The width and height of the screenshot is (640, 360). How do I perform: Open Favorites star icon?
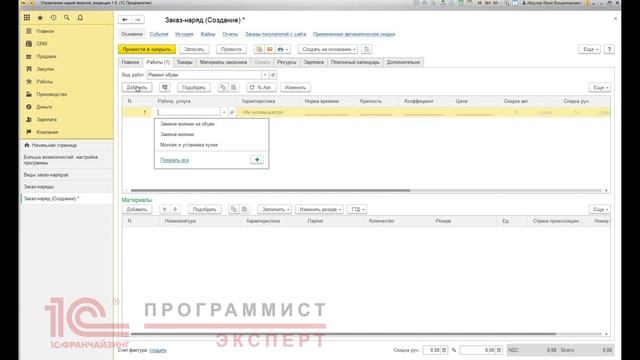40,18
